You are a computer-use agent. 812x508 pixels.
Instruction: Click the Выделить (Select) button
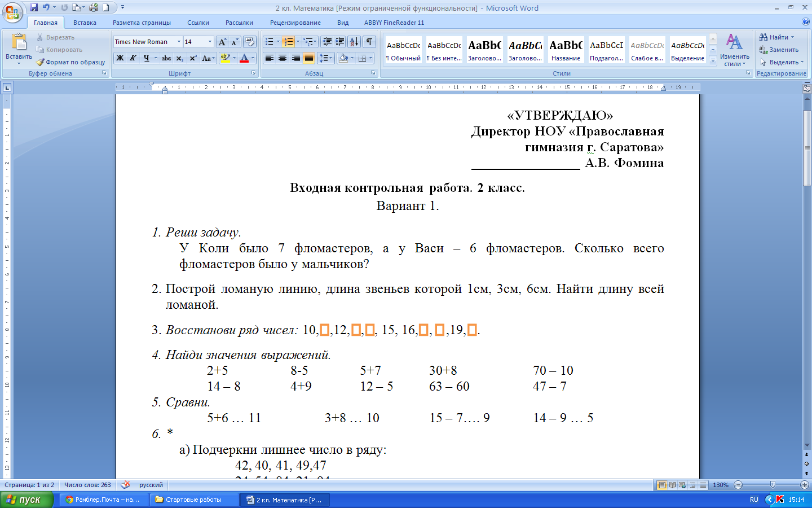pyautogui.click(x=782, y=62)
